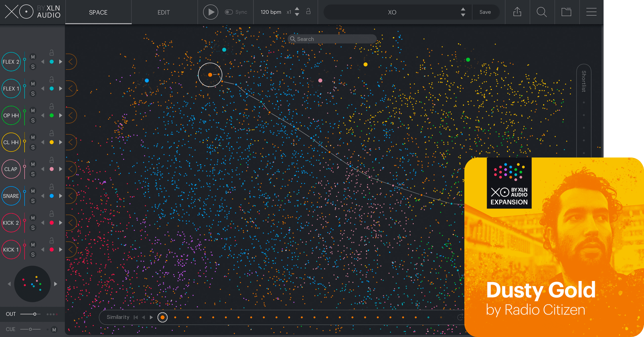Image resolution: width=644 pixels, height=337 pixels.
Task: Click the XO by XLN Audio logo
Action: click(x=33, y=12)
